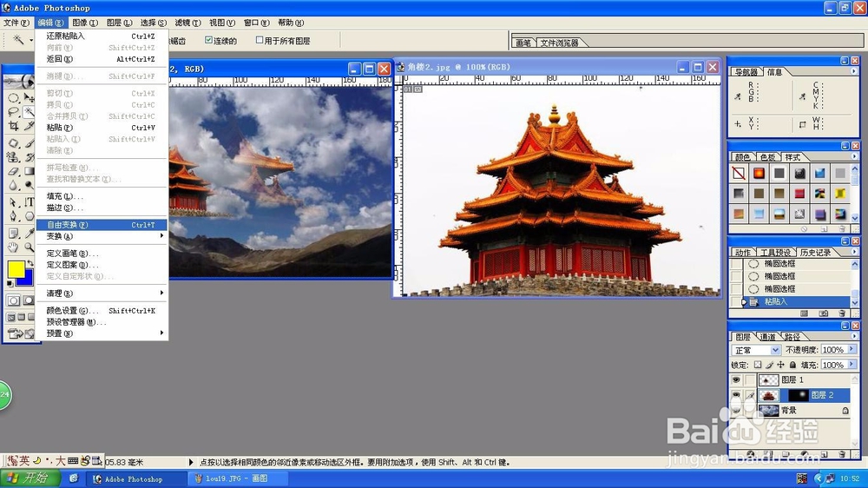Switch to standard edit mode
The width and height of the screenshot is (868, 488).
[x=13, y=300]
